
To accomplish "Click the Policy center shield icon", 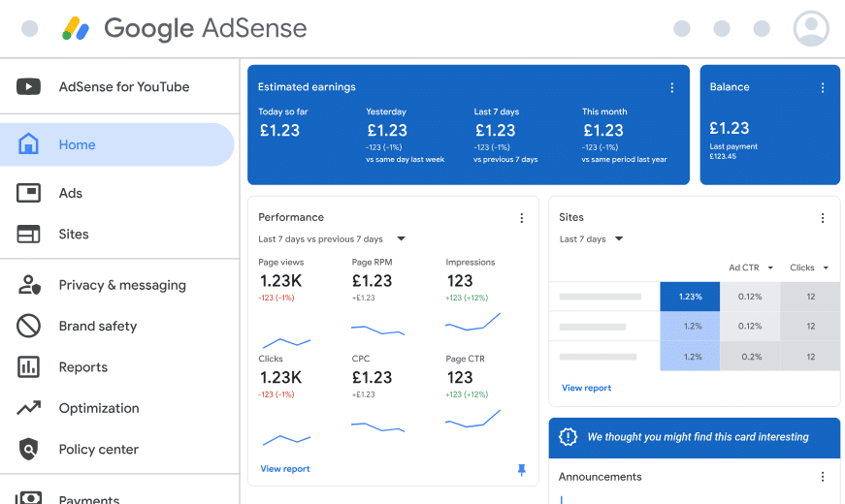I will tap(28, 449).
